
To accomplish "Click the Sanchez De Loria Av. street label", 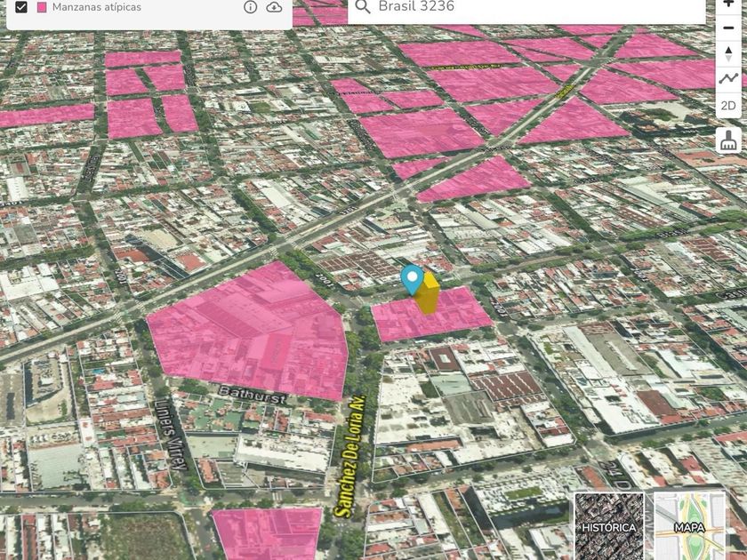I will (x=349, y=456).
